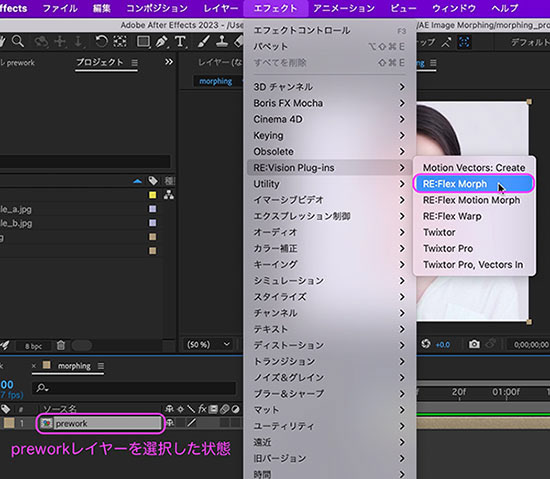The width and height of the screenshot is (550, 479).
Task: Switch to the プロジェクト panel tab
Action: (x=100, y=62)
